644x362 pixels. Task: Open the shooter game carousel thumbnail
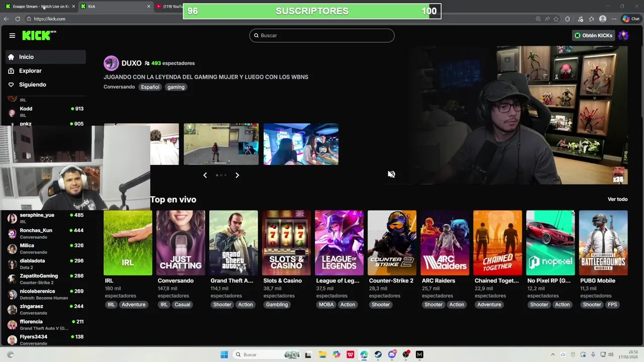point(221,144)
